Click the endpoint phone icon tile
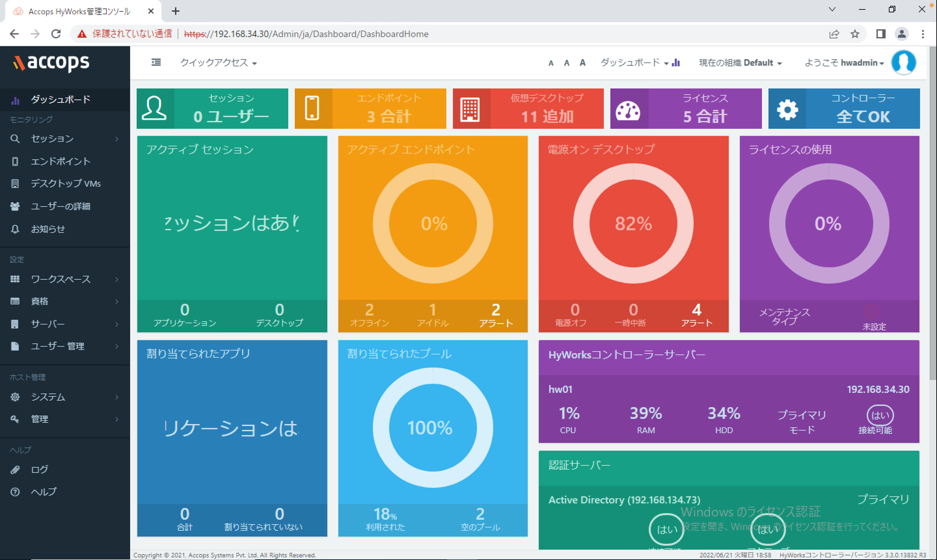937x560 pixels. pos(313,109)
